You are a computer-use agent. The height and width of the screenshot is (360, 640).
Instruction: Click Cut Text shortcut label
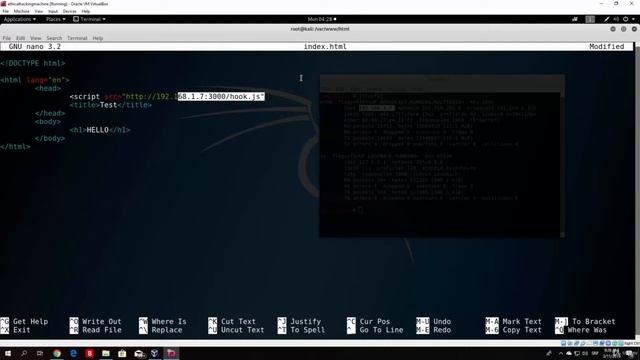(x=238, y=322)
